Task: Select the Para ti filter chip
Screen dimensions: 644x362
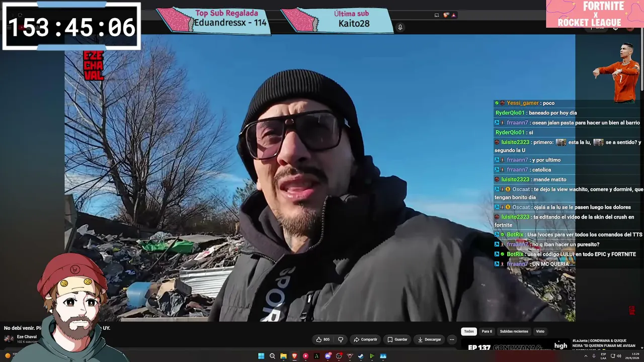Action: [487, 331]
